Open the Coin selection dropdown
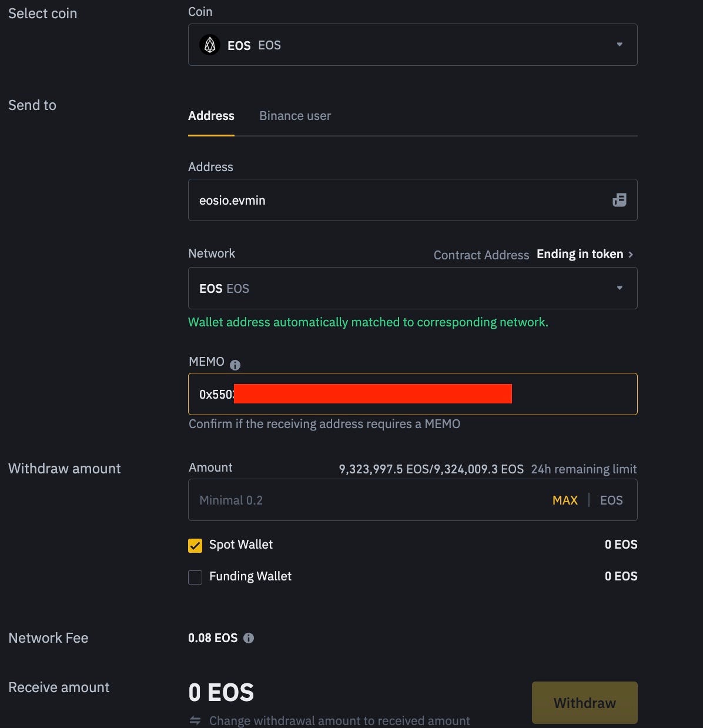The height and width of the screenshot is (728, 703). (x=411, y=44)
